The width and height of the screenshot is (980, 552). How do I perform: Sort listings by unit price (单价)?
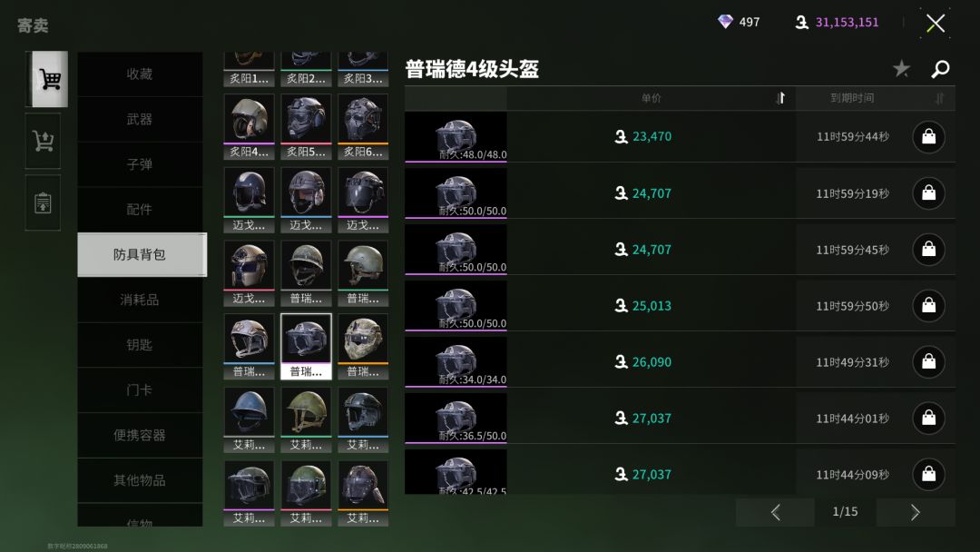(x=652, y=98)
